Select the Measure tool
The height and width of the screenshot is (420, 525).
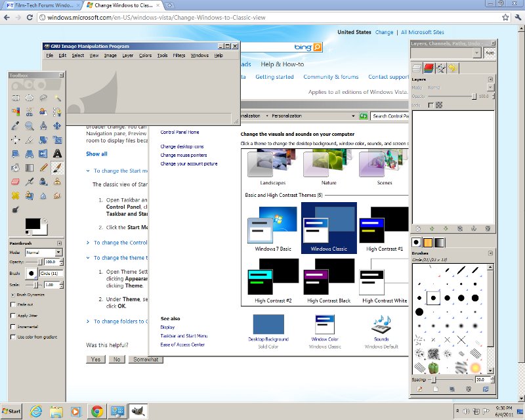[x=43, y=126]
